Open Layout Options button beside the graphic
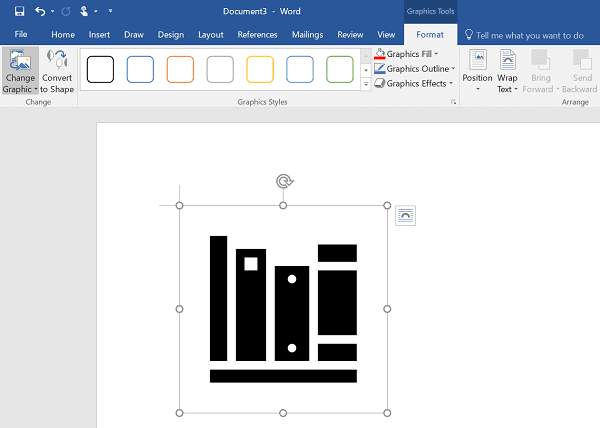Screen dimensions: 600x428 click(405, 216)
